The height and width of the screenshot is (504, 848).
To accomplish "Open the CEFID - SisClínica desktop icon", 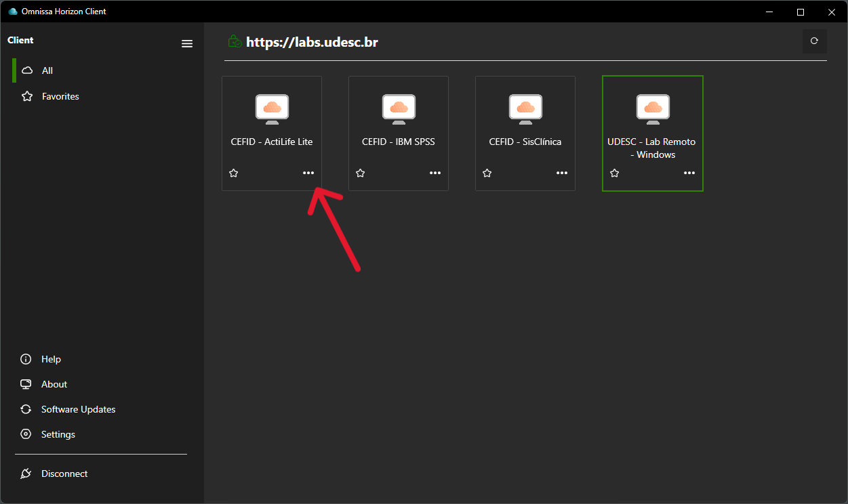I will coord(525,109).
